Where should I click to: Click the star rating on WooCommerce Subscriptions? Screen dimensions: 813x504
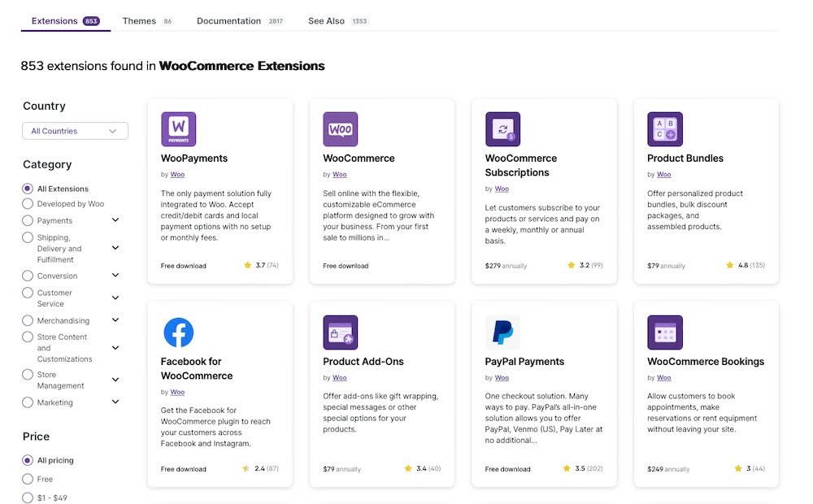coord(585,265)
